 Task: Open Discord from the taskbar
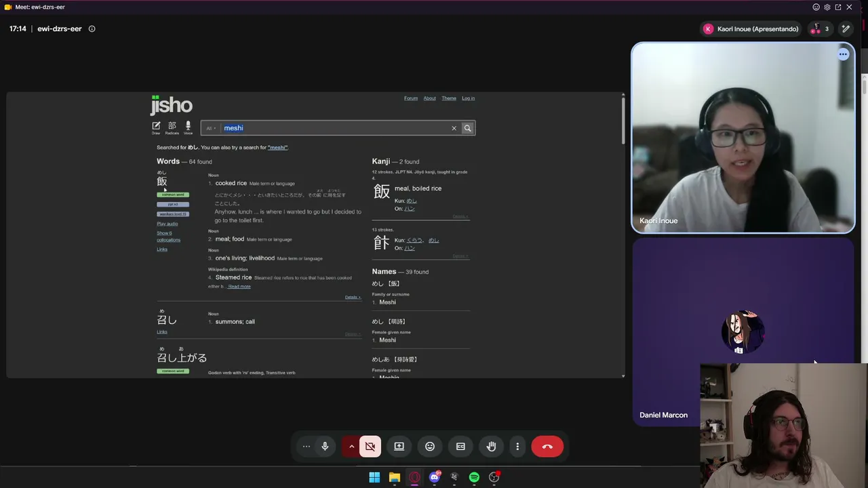coord(435,477)
